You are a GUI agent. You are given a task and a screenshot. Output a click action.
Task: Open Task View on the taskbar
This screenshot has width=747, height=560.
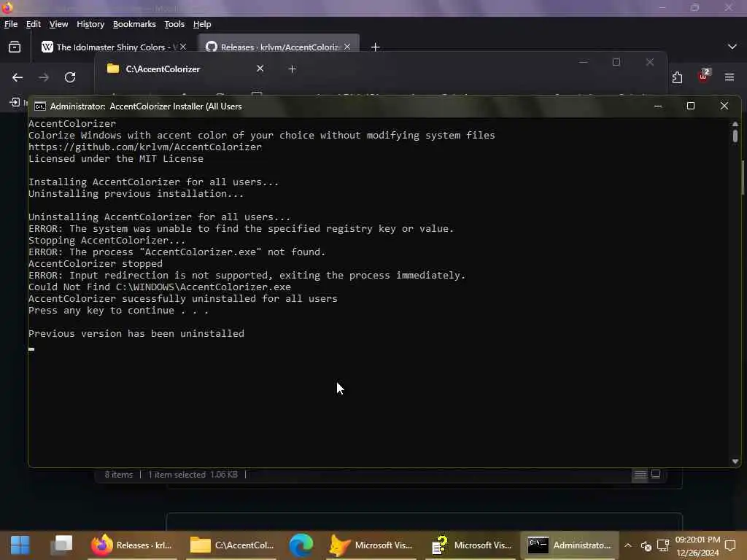click(x=61, y=545)
